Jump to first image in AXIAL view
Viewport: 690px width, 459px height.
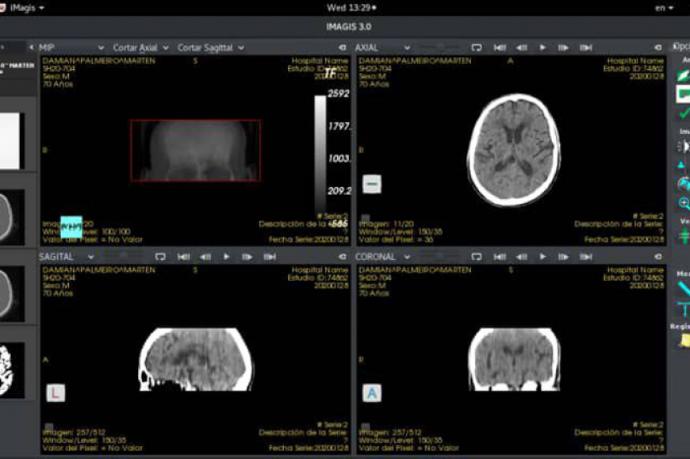[499, 47]
